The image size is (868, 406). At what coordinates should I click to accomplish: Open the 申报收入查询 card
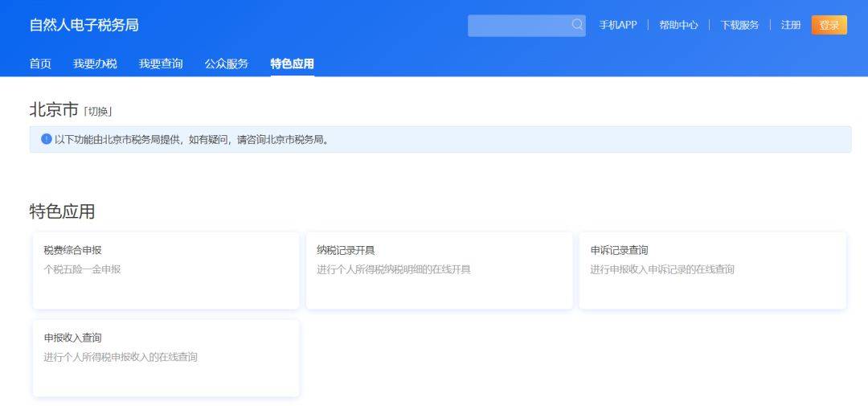coord(166,358)
